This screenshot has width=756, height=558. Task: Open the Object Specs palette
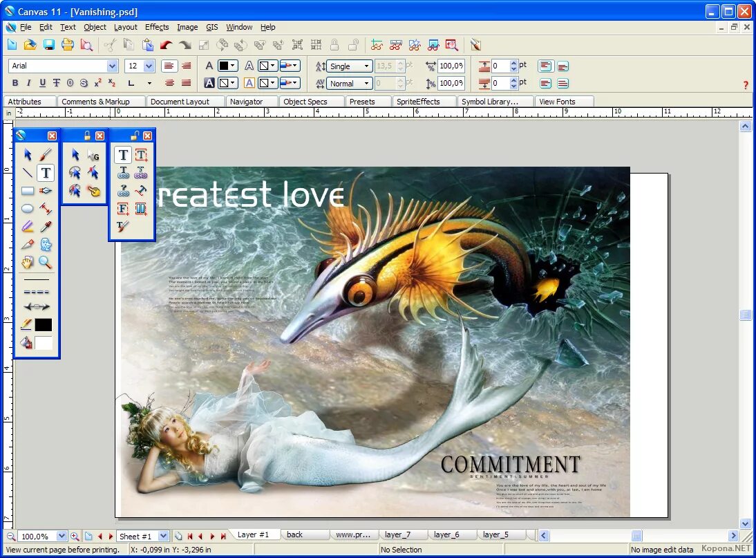pyautogui.click(x=311, y=101)
